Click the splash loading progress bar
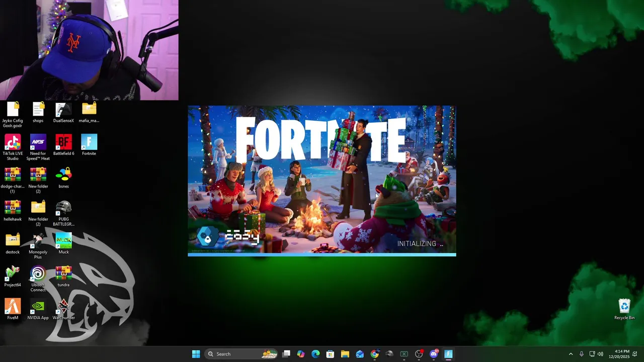 point(322,254)
